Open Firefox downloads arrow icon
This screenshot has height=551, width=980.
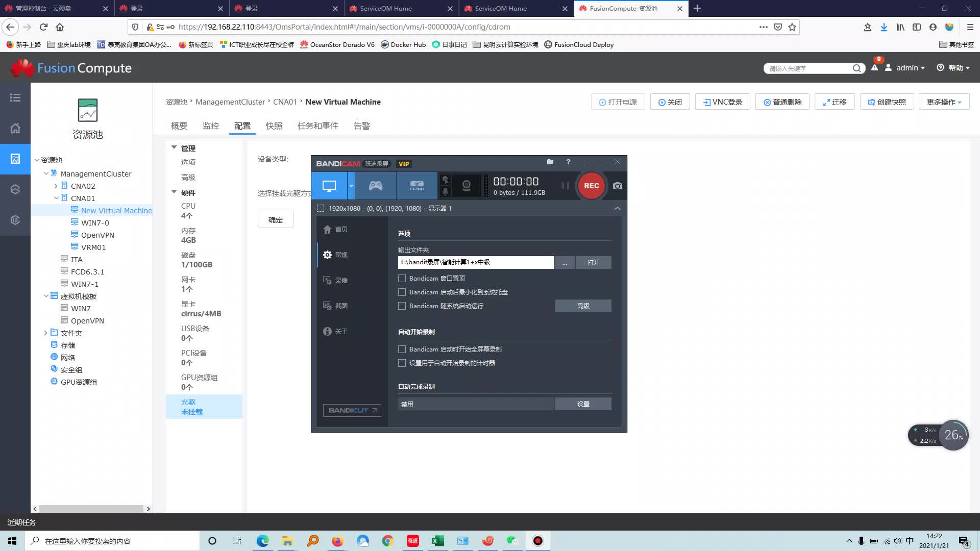884,27
